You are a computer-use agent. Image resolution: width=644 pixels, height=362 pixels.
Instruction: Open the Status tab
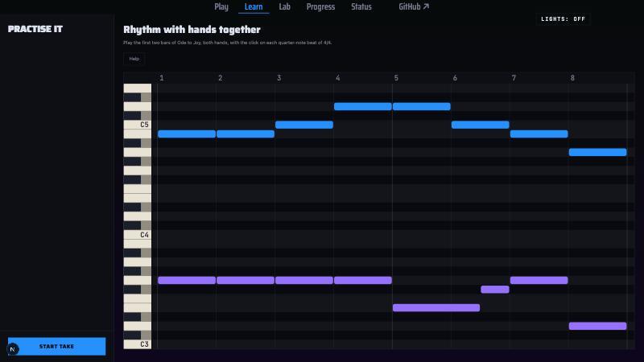pyautogui.click(x=361, y=6)
